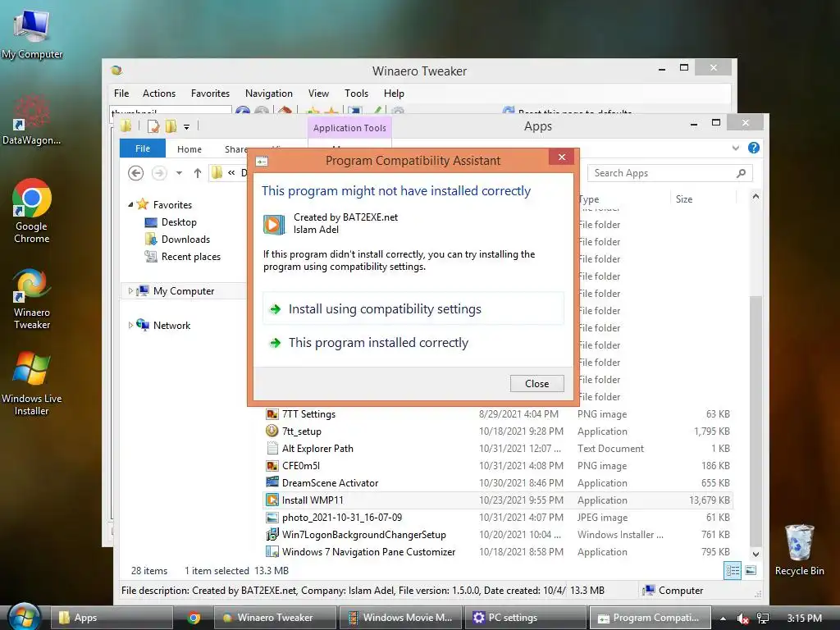Screen dimensions: 840x630
Task: Click the Winaero Tweaker title bar icon
Action: coord(116,71)
